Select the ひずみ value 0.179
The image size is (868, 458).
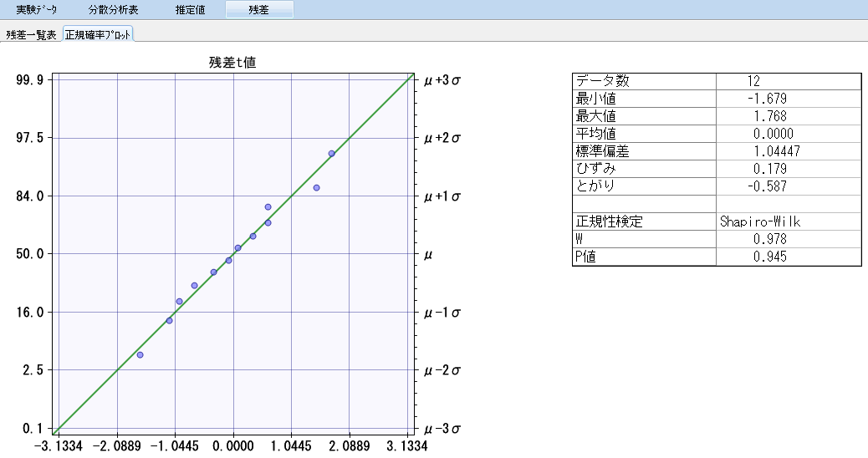click(x=769, y=169)
